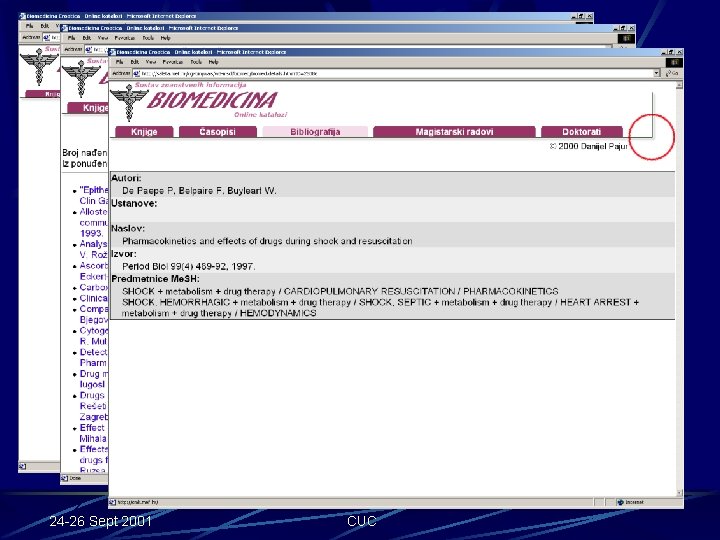The width and height of the screenshot is (720, 540).
Task: Click the caduceus logo in the middle window
Action: [x=82, y=79]
